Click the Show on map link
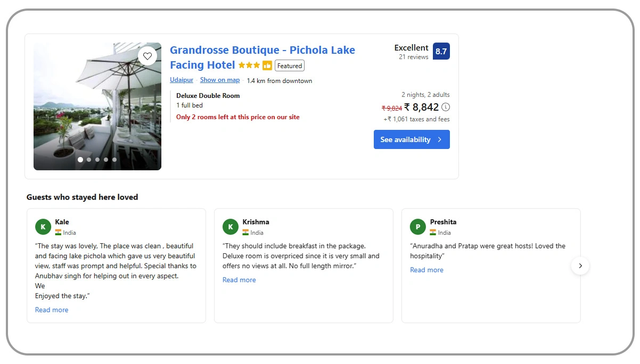 (219, 80)
